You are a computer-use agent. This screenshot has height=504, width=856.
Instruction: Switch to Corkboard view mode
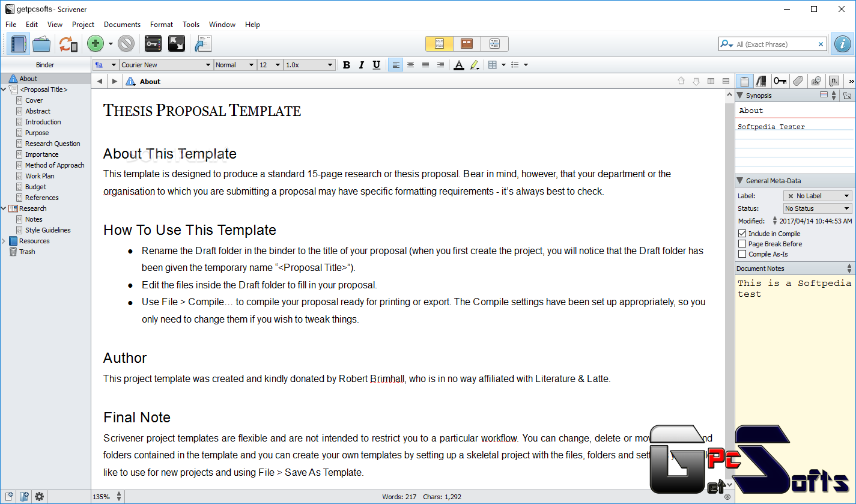467,44
